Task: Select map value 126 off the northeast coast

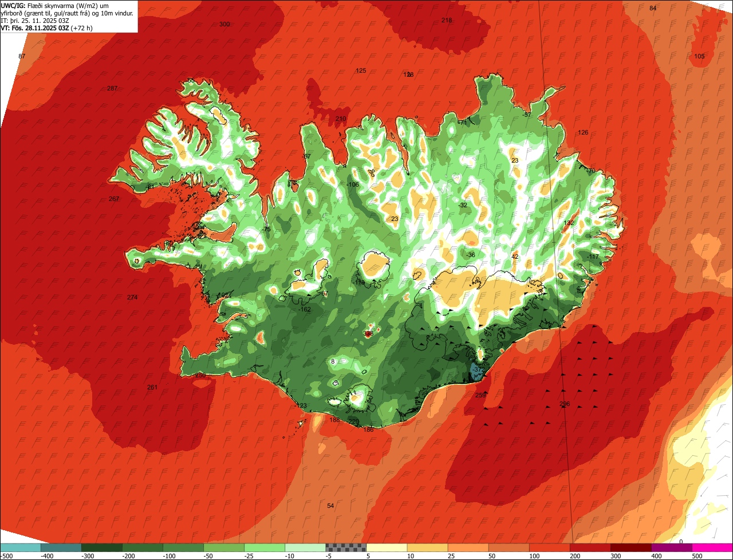Action: tap(583, 132)
